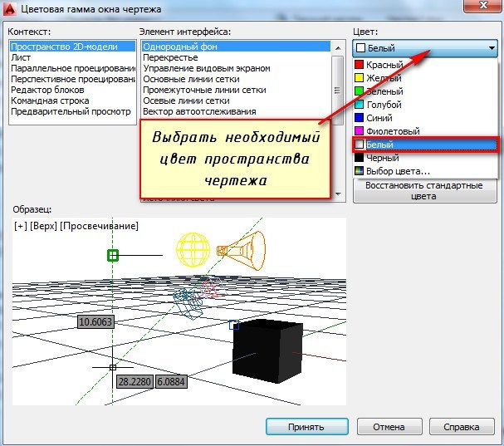Click the '6.0884' coordinate field in preview

click(171, 382)
